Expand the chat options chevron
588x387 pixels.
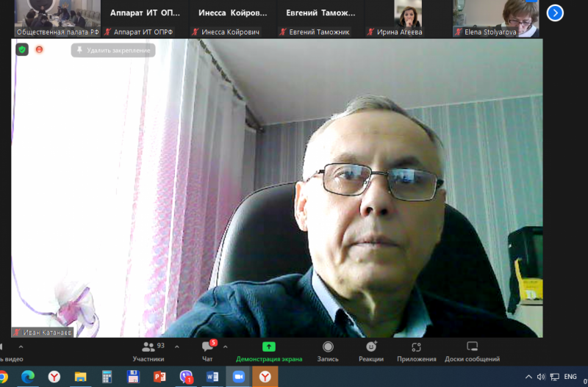pos(225,347)
